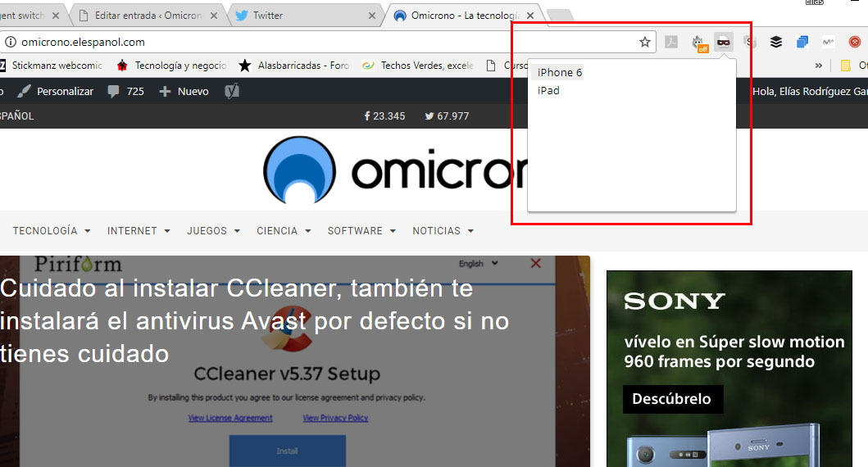Click Personalizar in the admin bar
Viewport: 868px width, 467px height.
pyautogui.click(x=55, y=91)
